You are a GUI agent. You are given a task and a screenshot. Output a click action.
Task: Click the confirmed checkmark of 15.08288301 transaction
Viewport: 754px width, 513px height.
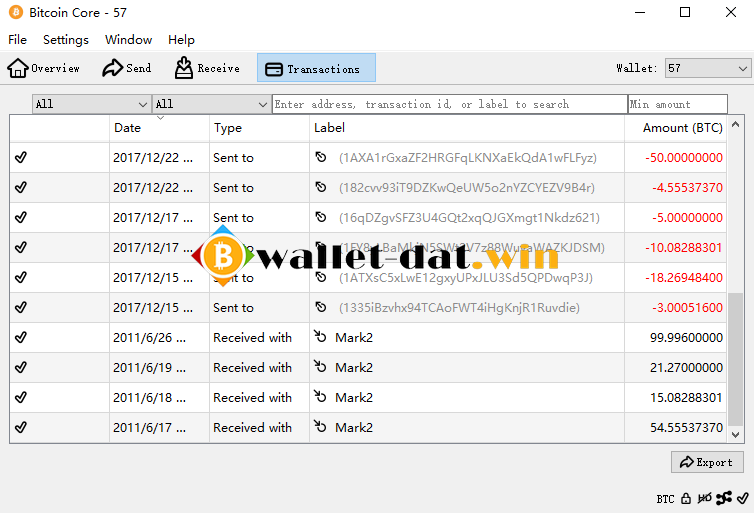click(x=21, y=397)
